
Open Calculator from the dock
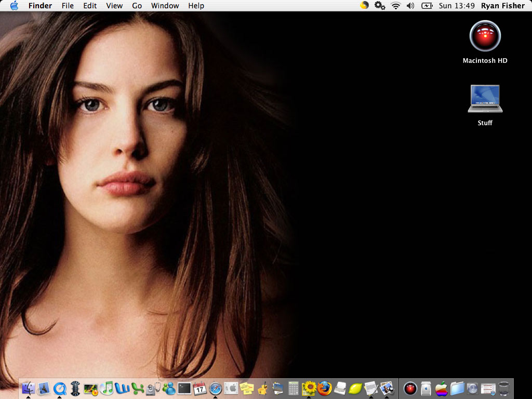pyautogui.click(x=294, y=388)
